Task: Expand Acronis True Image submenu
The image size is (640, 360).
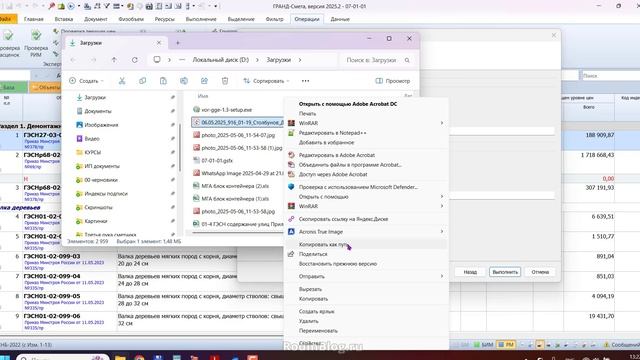Action: [x=442, y=231]
